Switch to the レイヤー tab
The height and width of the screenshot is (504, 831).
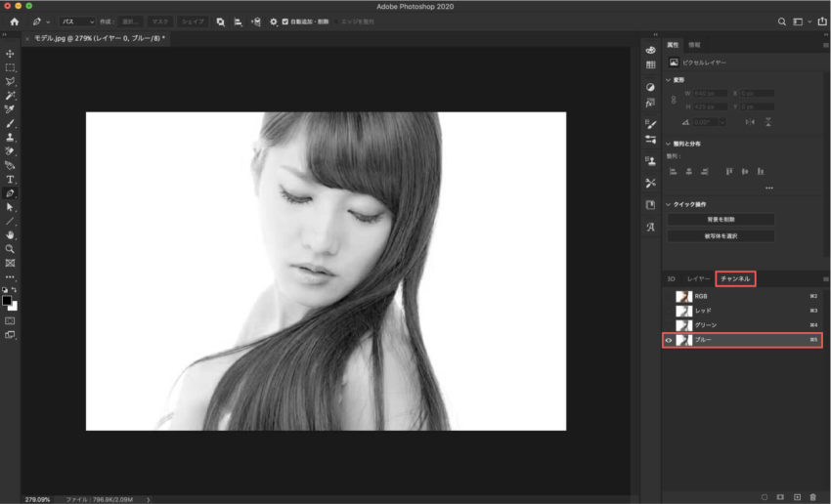click(698, 278)
